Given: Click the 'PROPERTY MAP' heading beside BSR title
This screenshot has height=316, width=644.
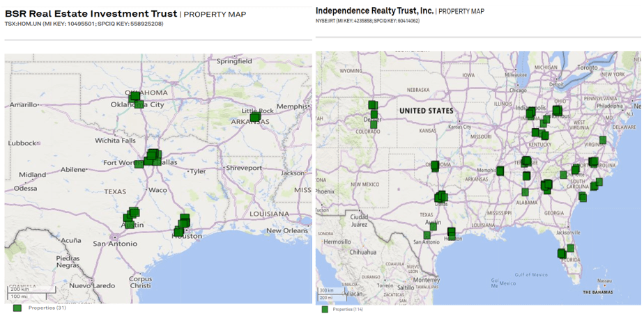Looking at the screenshot, I should pos(215,15).
